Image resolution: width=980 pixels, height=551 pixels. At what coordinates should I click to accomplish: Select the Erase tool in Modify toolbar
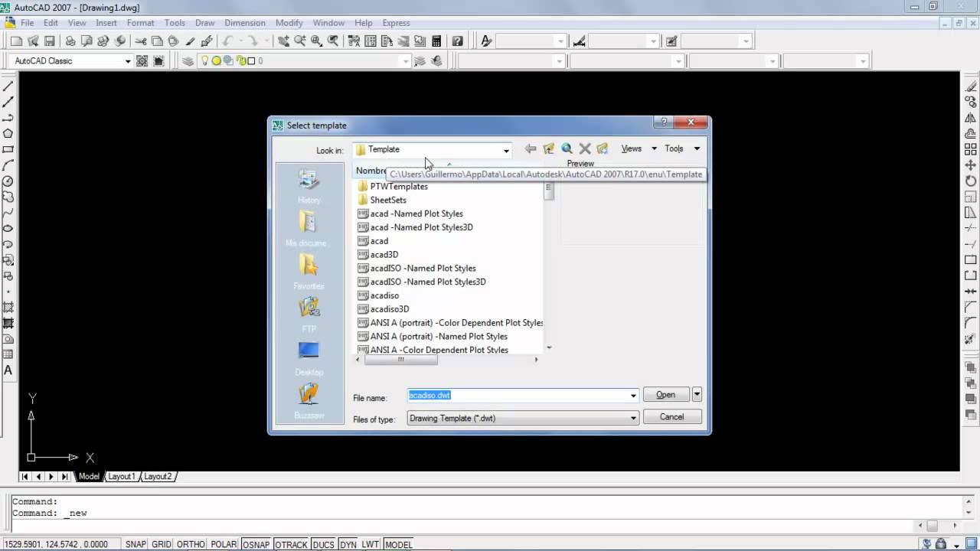click(971, 86)
